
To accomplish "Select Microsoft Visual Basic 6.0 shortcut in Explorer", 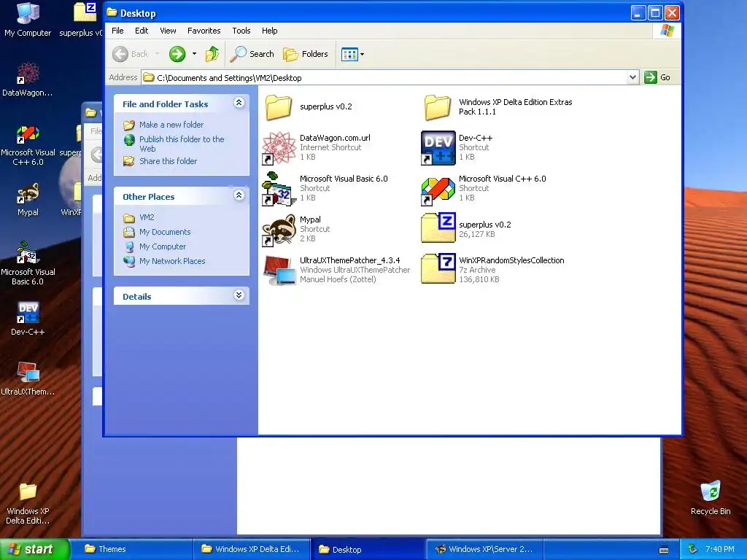I will (325, 188).
